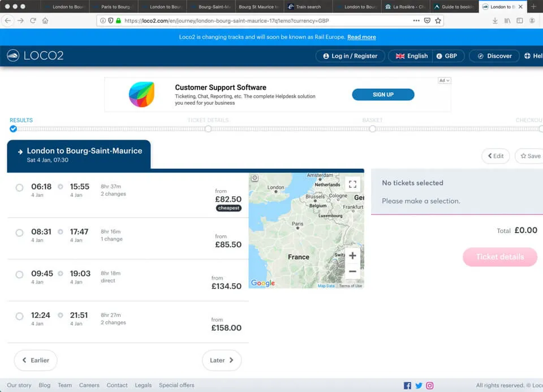This screenshot has width=543, height=392.
Task: Show Earlier train results
Action: (36, 360)
